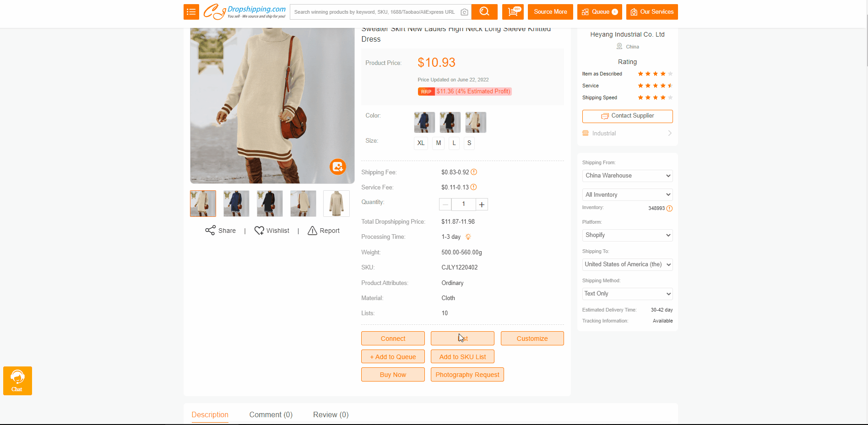Open the hamburger category menu icon
868x425 pixels.
[x=191, y=12]
